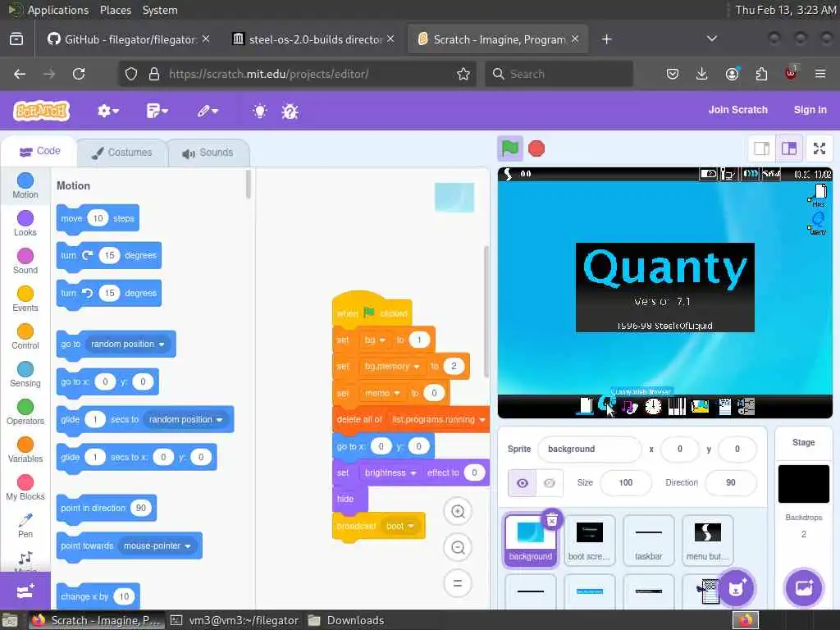The width and height of the screenshot is (840, 630).
Task: Open the 'brightness' effect dropdown
Action: coord(390,473)
